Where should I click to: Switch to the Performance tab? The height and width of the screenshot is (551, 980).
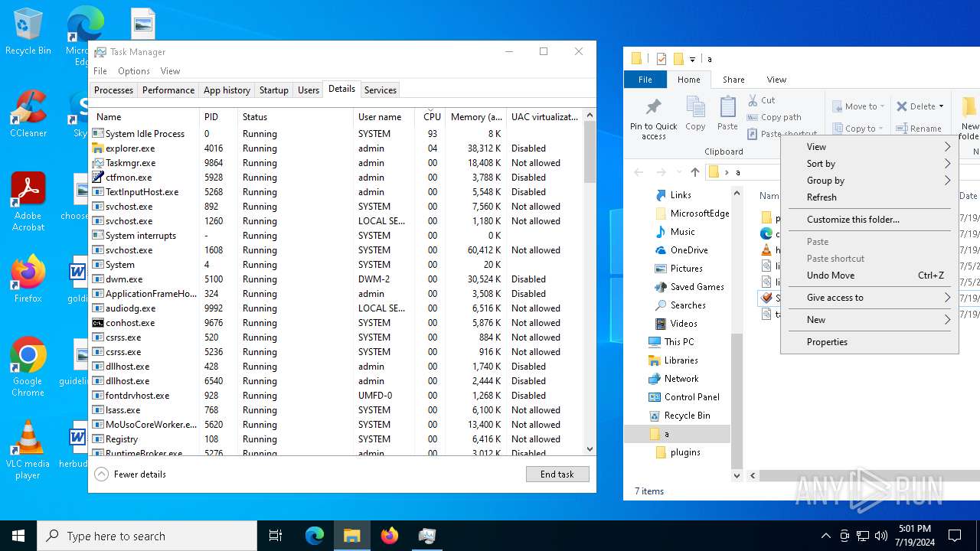click(x=168, y=90)
